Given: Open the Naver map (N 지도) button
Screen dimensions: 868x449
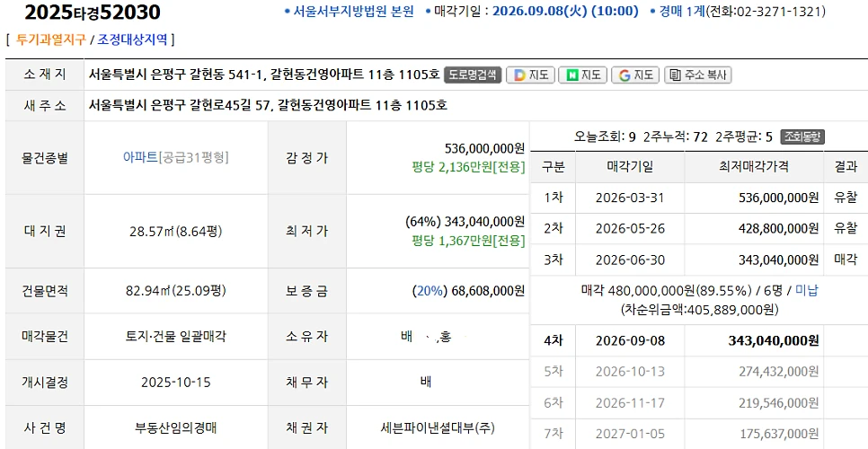Looking at the screenshot, I should point(582,75).
